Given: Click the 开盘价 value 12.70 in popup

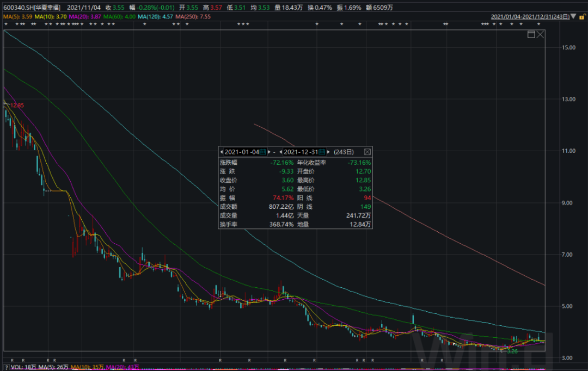Looking at the screenshot, I should pos(363,171).
